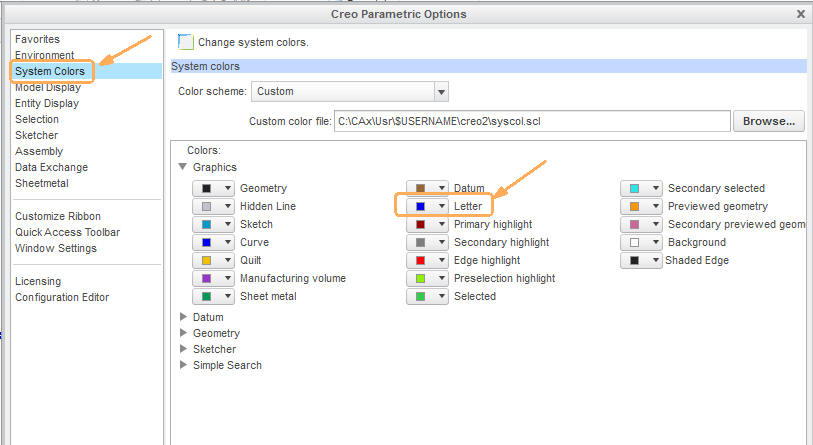
Task: Collapse the Graphics colors section
Action: coord(183,167)
